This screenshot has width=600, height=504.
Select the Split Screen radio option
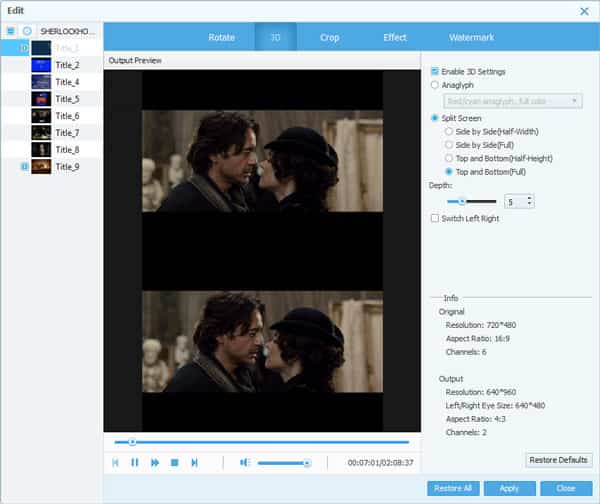pos(435,118)
